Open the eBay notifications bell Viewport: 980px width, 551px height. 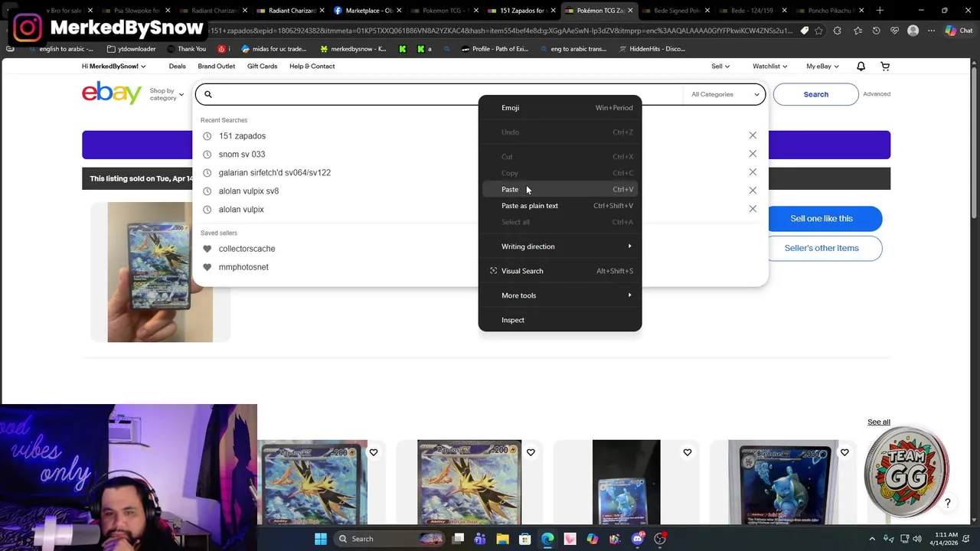tap(861, 67)
